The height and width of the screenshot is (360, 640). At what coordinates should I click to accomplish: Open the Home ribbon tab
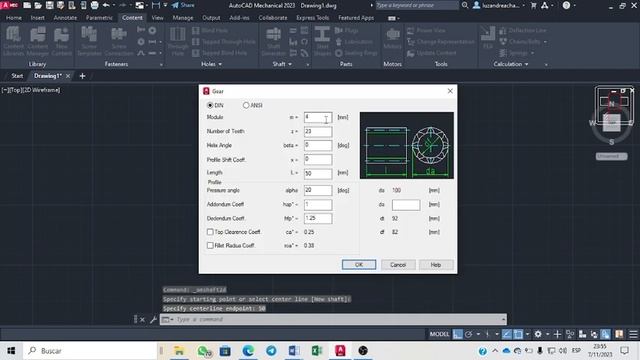click(14, 18)
